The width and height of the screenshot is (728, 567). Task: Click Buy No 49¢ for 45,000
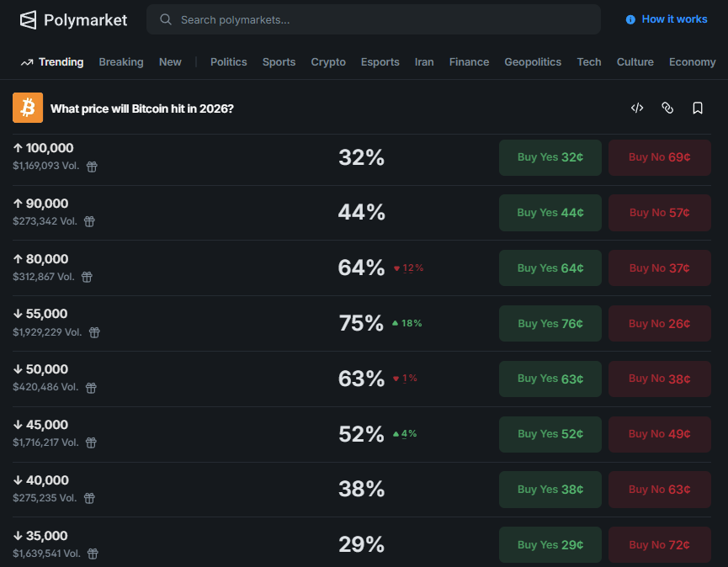pyautogui.click(x=660, y=434)
